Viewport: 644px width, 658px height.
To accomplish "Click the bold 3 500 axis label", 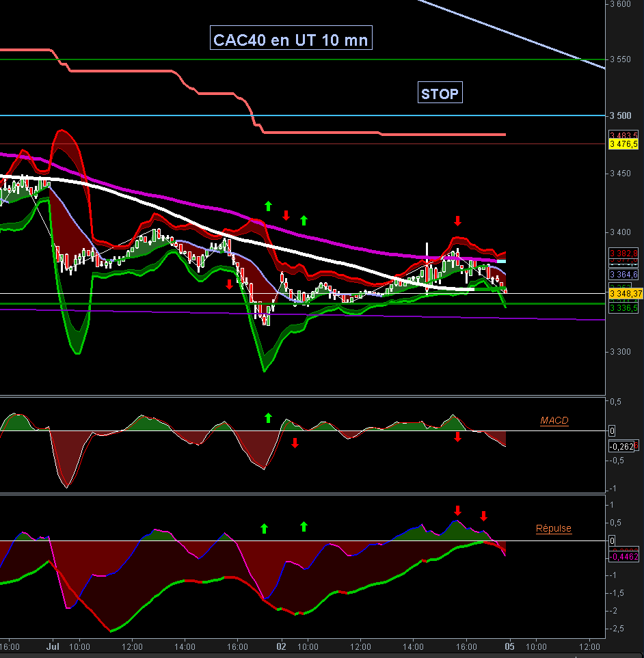I will point(621,116).
